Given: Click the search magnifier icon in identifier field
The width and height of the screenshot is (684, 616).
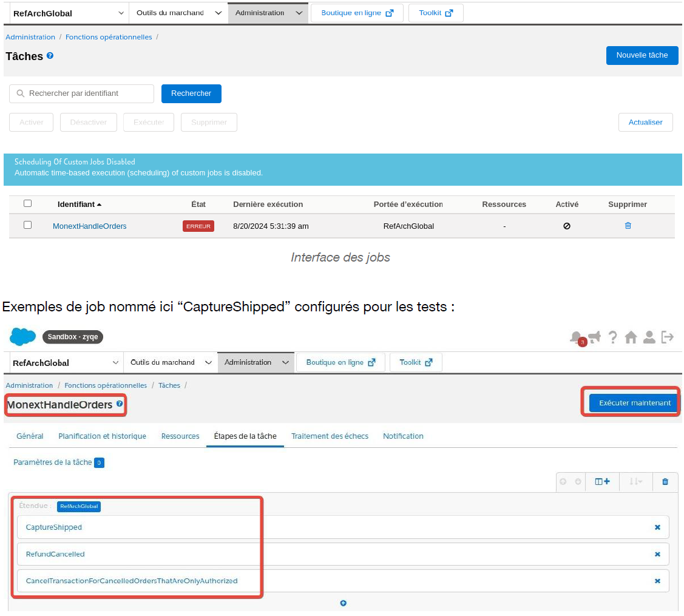Looking at the screenshot, I should (x=20, y=93).
